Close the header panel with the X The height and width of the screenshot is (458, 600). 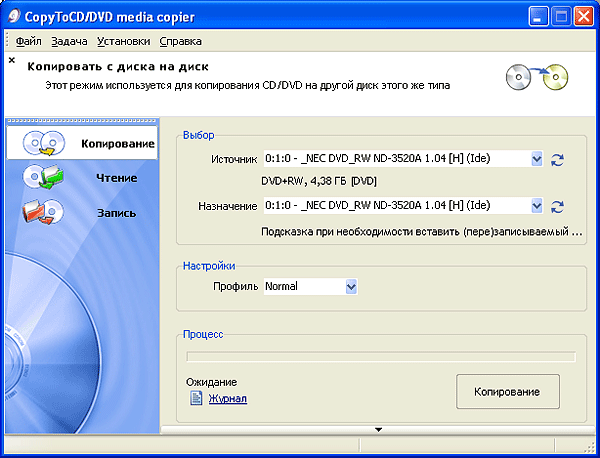12,60
